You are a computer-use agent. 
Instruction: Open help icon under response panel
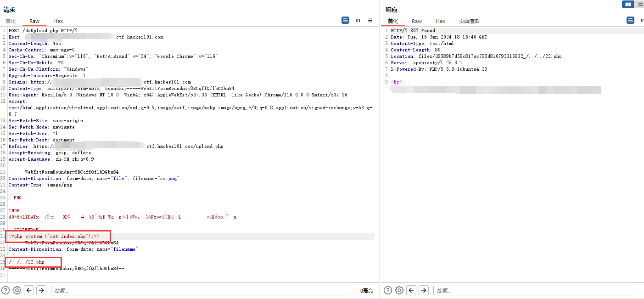click(388, 290)
